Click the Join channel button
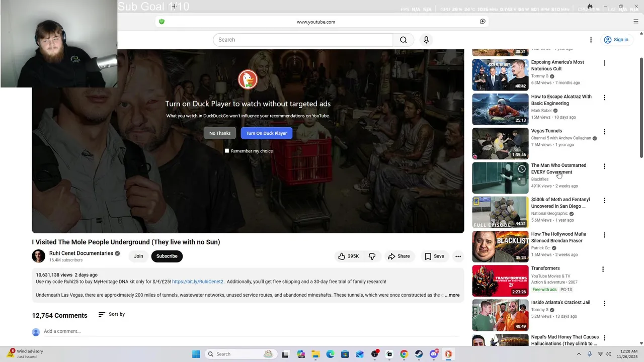 click(x=138, y=256)
